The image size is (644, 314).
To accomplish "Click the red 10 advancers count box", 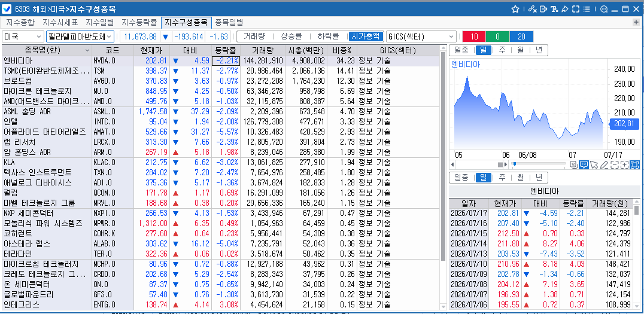I will pos(475,36).
